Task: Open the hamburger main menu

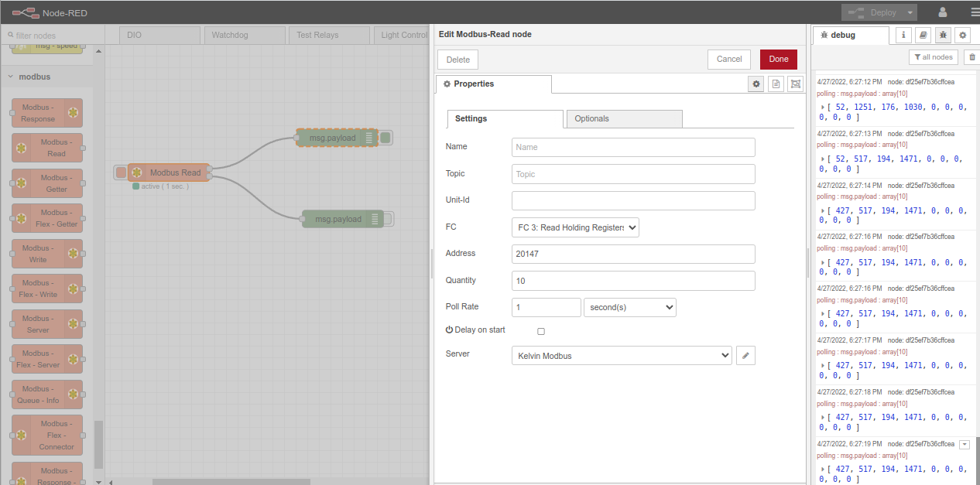Action: point(974,12)
